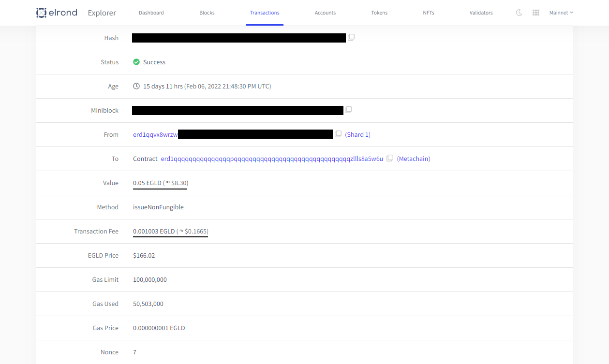This screenshot has width=609, height=364.
Task: Expand the Mainnet network dropdown
Action: pos(561,13)
